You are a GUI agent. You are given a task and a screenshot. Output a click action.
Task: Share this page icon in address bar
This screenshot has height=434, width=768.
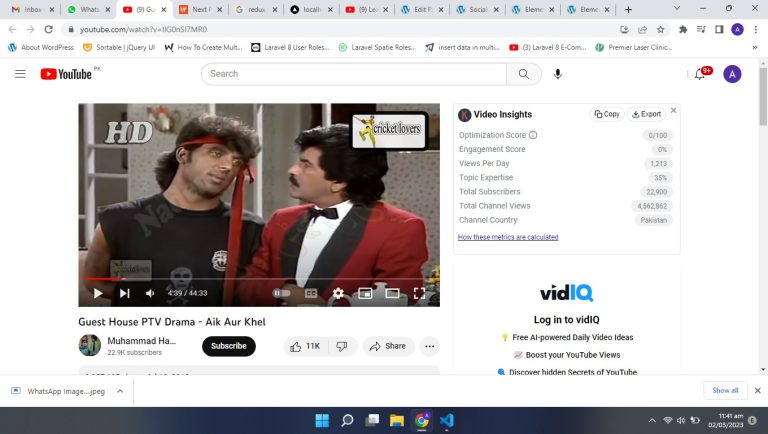(x=642, y=29)
